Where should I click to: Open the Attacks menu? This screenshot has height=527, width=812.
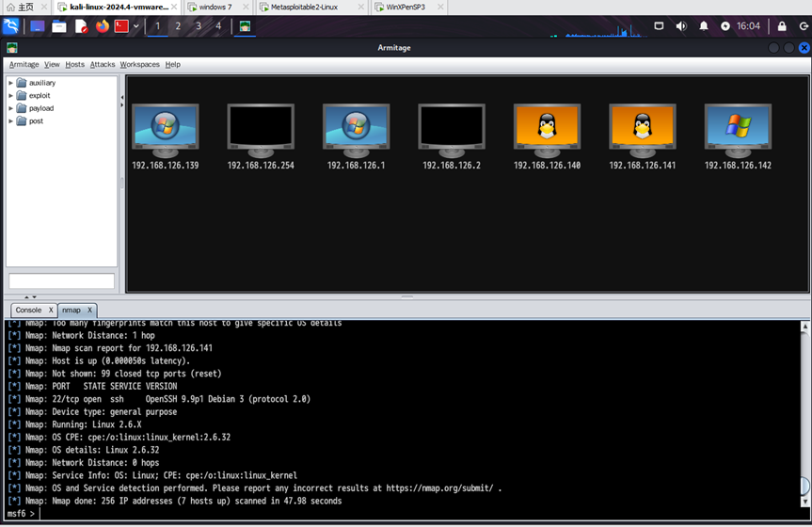(103, 64)
